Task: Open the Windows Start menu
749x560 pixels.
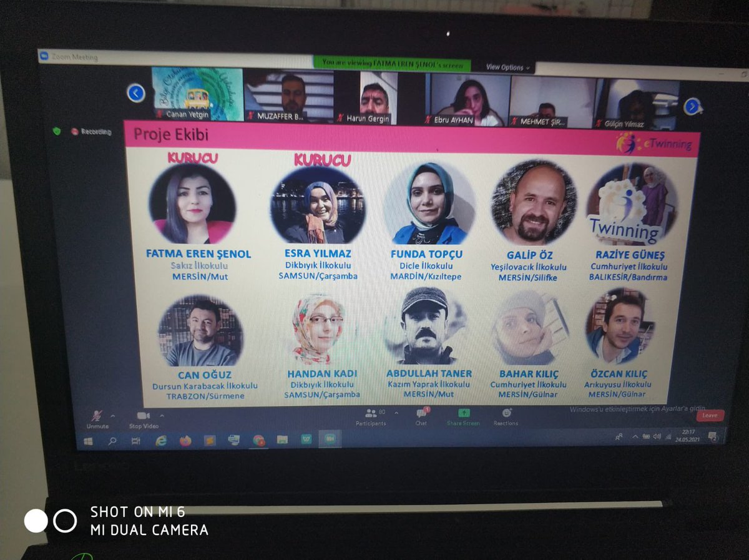Action: tap(88, 441)
